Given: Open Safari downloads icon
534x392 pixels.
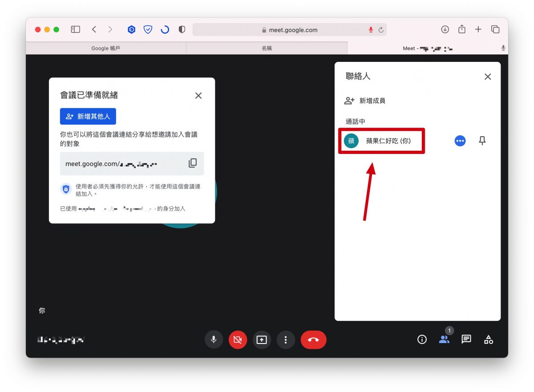Looking at the screenshot, I should pyautogui.click(x=445, y=29).
